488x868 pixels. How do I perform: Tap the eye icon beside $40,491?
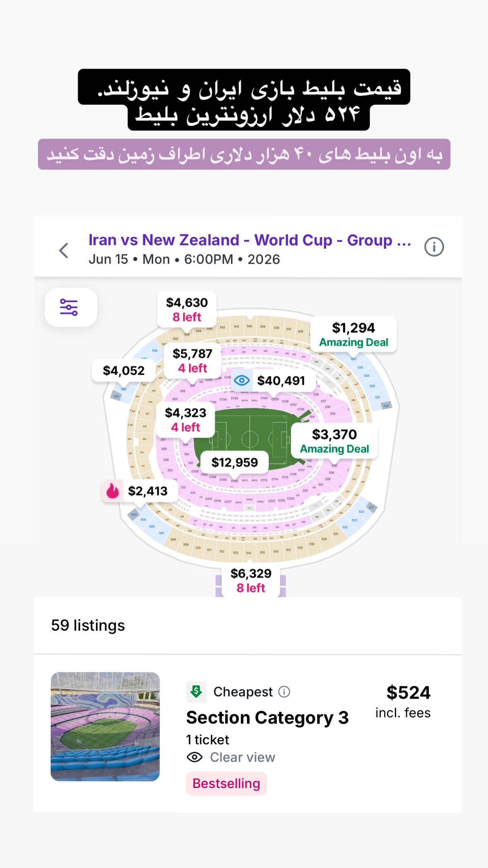click(x=242, y=380)
